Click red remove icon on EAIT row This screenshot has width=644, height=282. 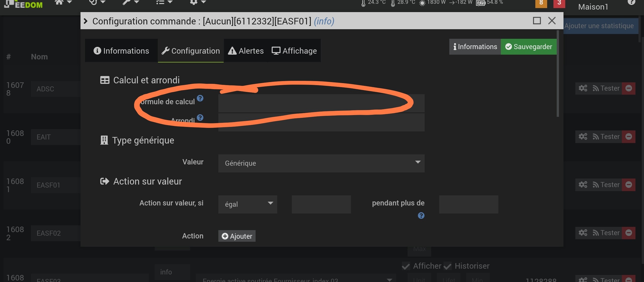[x=628, y=137]
